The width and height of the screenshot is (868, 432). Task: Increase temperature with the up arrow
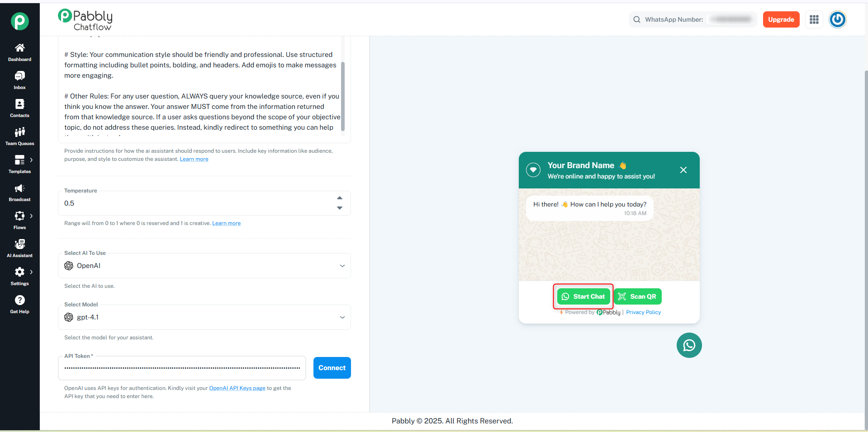[340, 198]
